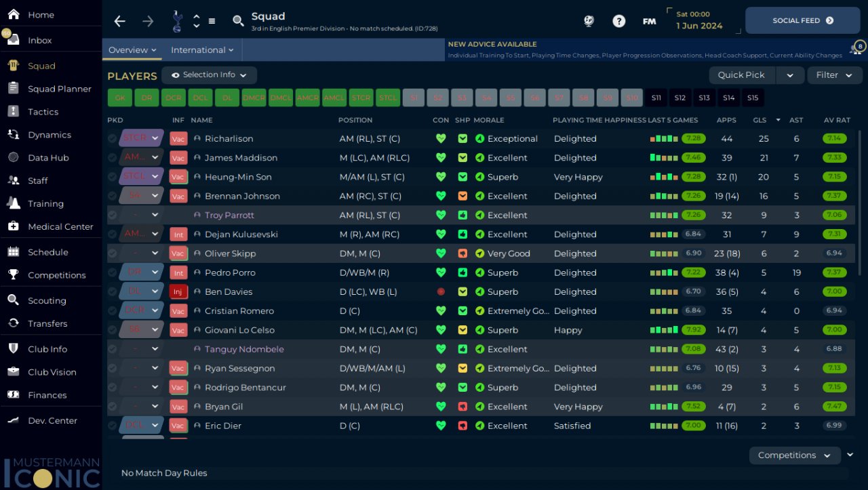Click the Ben Davies Inj status icon

coord(178,292)
